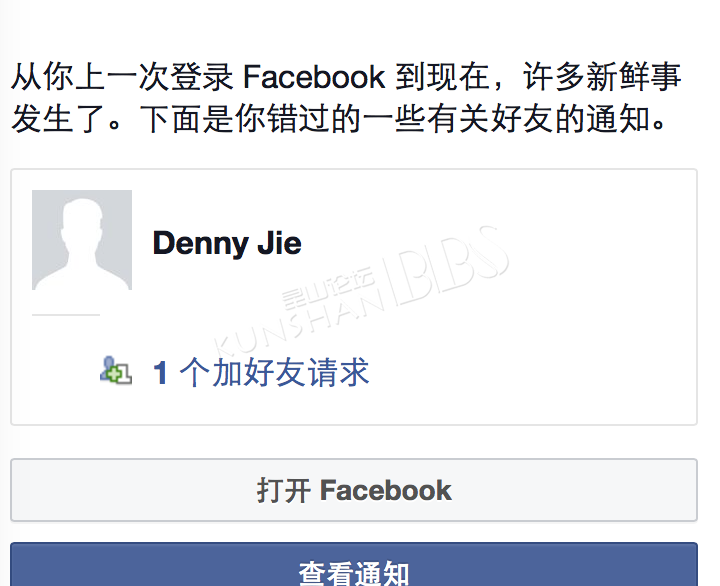The image size is (720, 586).
Task: Open Denny Jie's profile name link
Action: click(x=227, y=243)
